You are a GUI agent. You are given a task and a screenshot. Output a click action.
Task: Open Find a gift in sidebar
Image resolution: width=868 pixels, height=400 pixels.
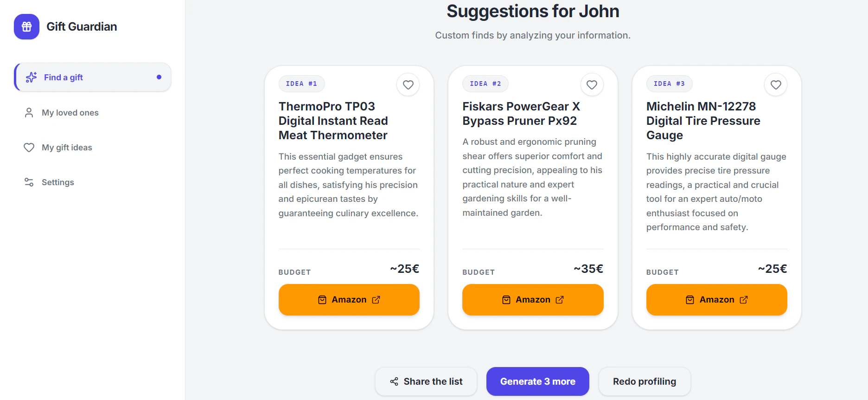(x=93, y=77)
